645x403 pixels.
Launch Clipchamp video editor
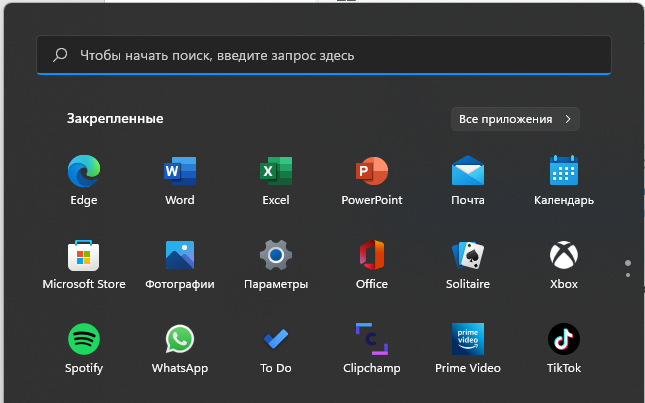[372, 340]
